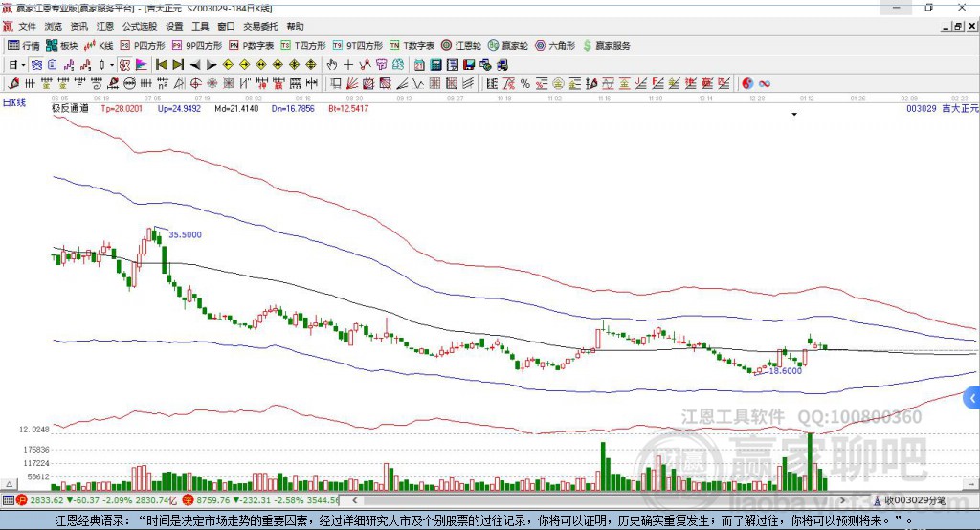Open the P数字表 tool

252,46
